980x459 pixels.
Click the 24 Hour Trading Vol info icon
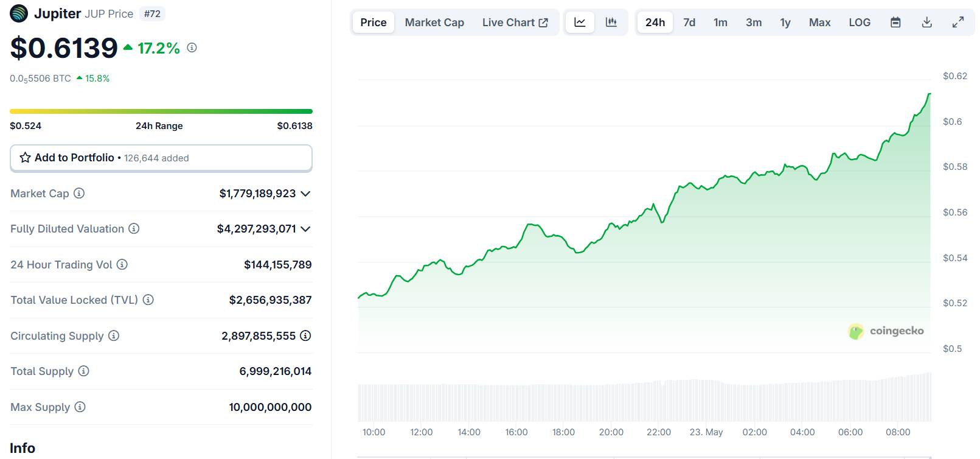pyautogui.click(x=122, y=264)
